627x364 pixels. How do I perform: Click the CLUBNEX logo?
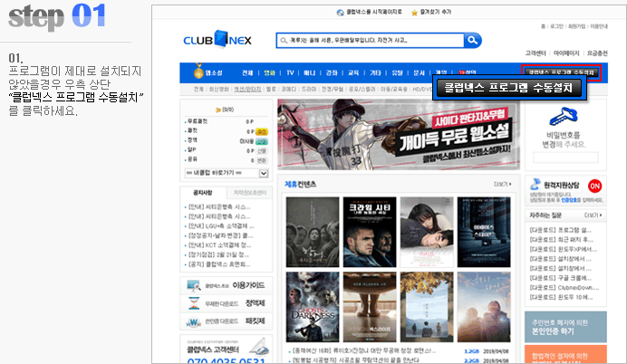tap(217, 40)
